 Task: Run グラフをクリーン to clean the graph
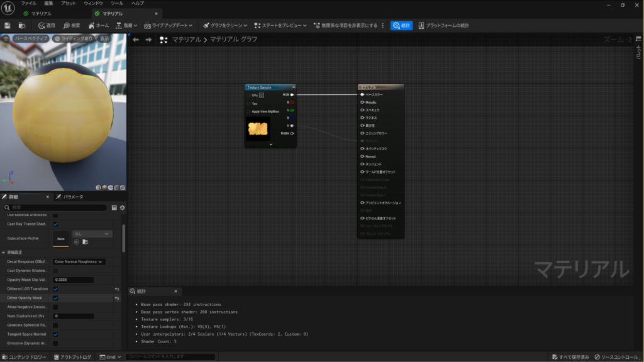pos(223,26)
